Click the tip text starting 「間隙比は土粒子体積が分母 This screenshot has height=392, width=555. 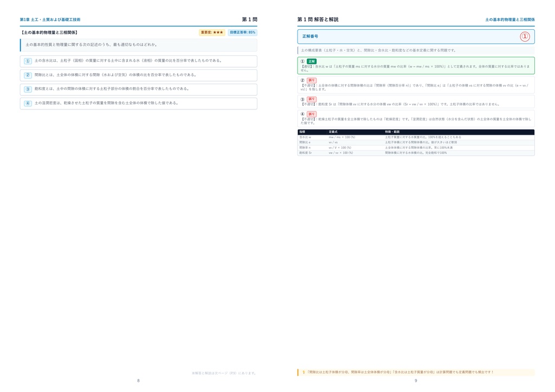(x=400, y=372)
